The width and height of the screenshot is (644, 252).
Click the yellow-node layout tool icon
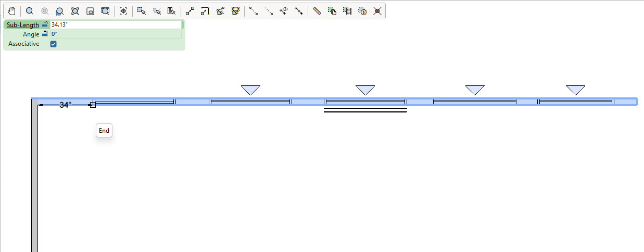tap(235, 11)
